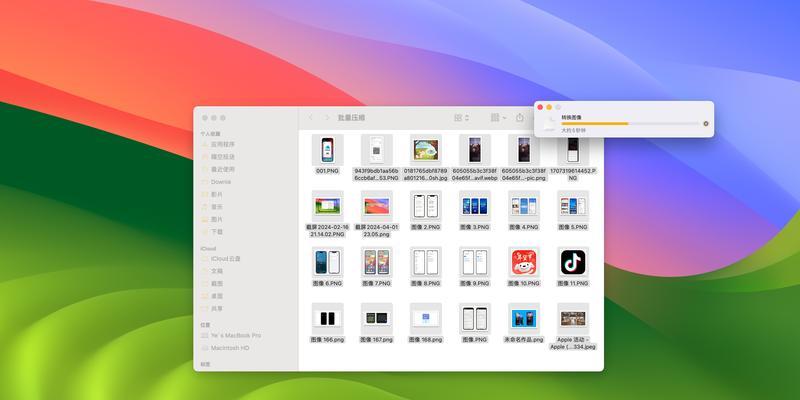Select the 001.PNG thumbnail
This screenshot has width=800, height=400.
[x=328, y=151]
